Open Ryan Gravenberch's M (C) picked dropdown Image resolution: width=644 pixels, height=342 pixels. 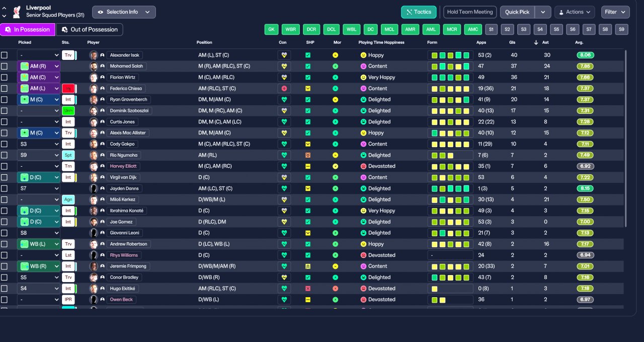pyautogui.click(x=39, y=100)
